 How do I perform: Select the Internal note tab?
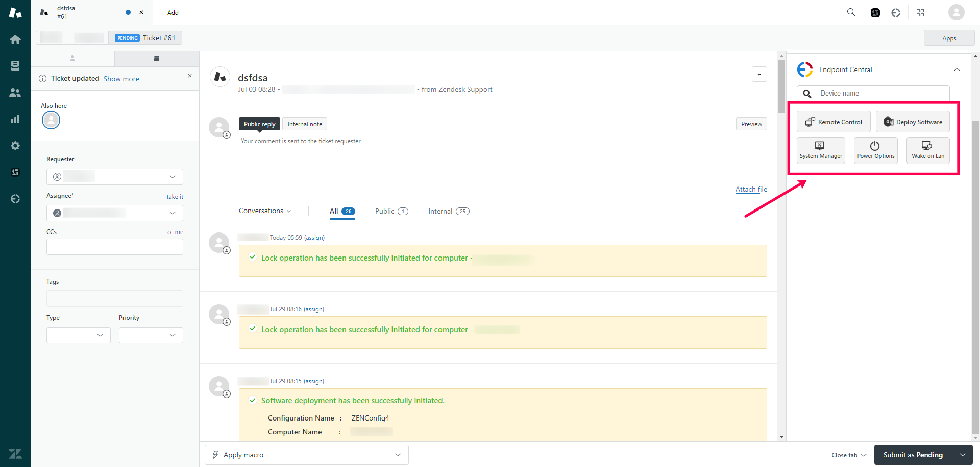tap(305, 124)
